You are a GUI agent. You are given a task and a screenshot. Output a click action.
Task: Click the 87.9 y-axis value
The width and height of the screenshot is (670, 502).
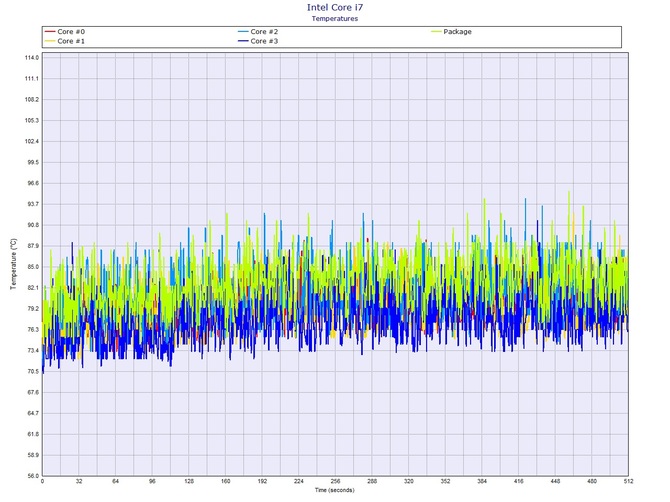(x=33, y=246)
